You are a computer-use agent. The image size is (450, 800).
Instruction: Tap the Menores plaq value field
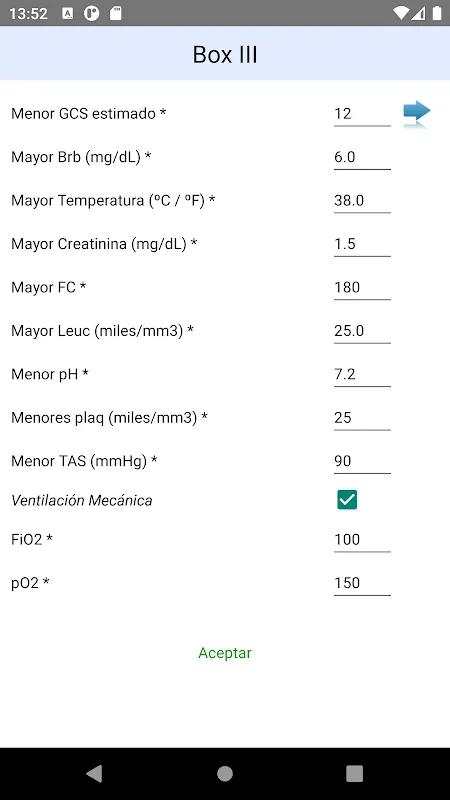362,417
